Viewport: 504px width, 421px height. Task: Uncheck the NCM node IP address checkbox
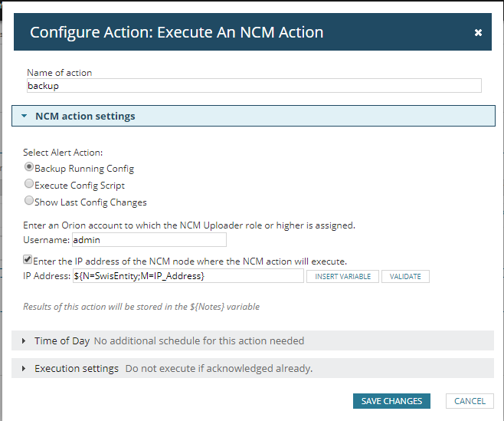(x=28, y=260)
